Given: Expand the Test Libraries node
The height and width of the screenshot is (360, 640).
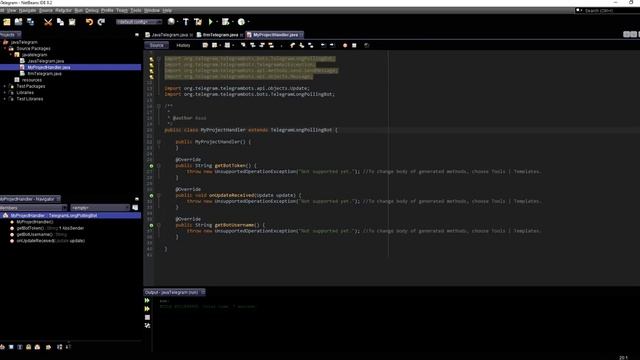Looking at the screenshot, I should tap(5, 99).
